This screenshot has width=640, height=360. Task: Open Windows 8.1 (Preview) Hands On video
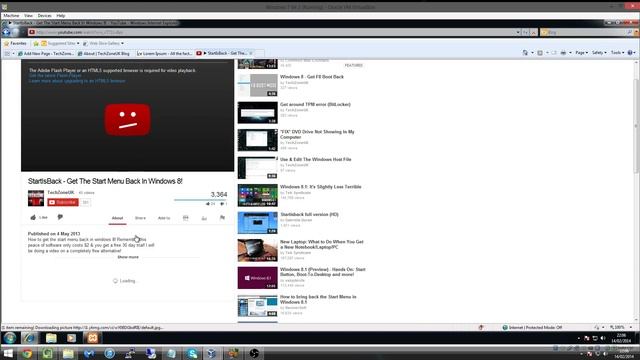322,272
